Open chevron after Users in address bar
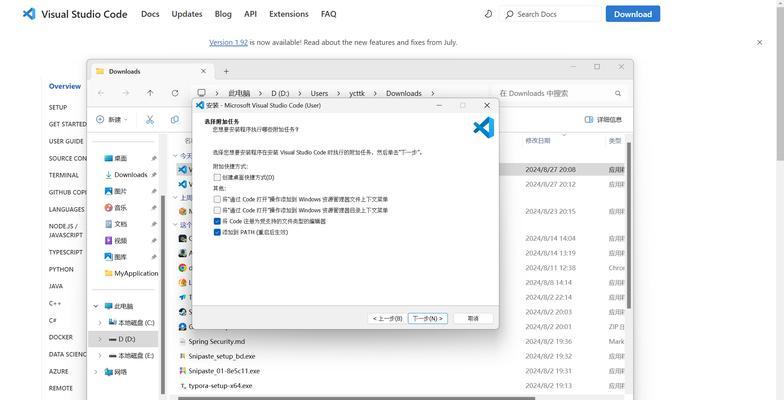784x400 pixels. (338, 94)
